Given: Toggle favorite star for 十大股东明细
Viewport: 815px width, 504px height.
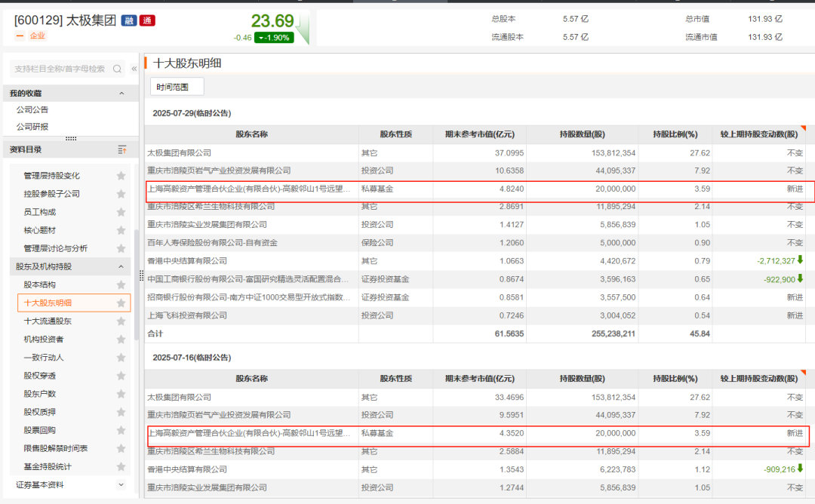Looking at the screenshot, I should click(x=121, y=303).
